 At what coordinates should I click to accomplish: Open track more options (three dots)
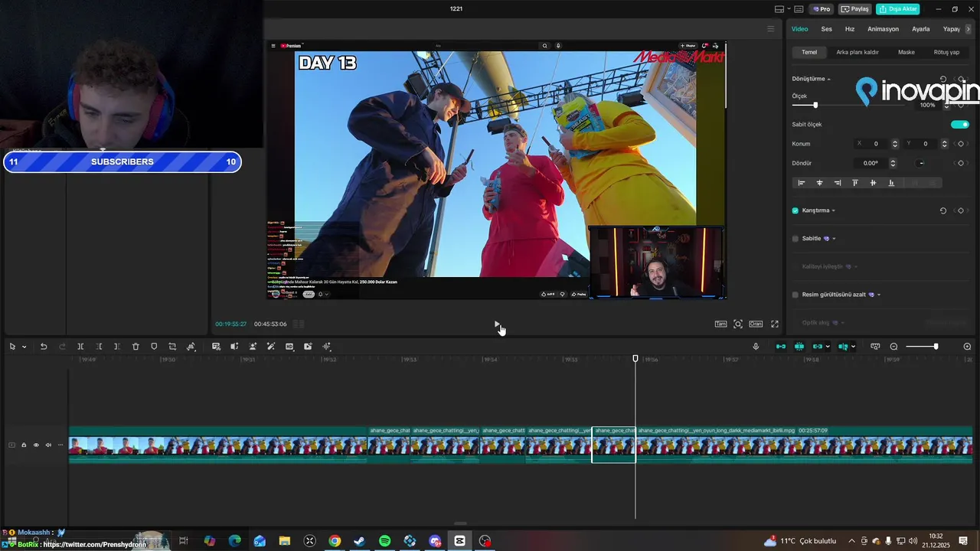(60, 445)
